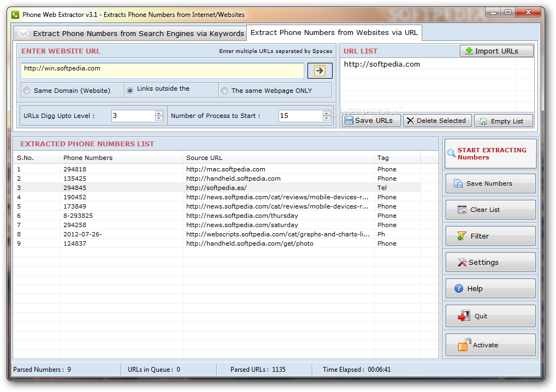This screenshot has width=556, height=392.
Task: Click the website URL input field
Action: click(x=162, y=70)
